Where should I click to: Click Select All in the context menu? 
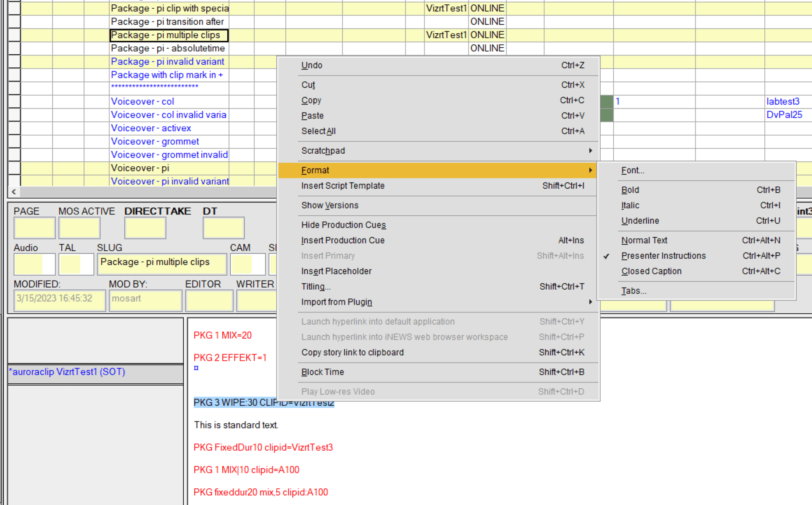318,131
